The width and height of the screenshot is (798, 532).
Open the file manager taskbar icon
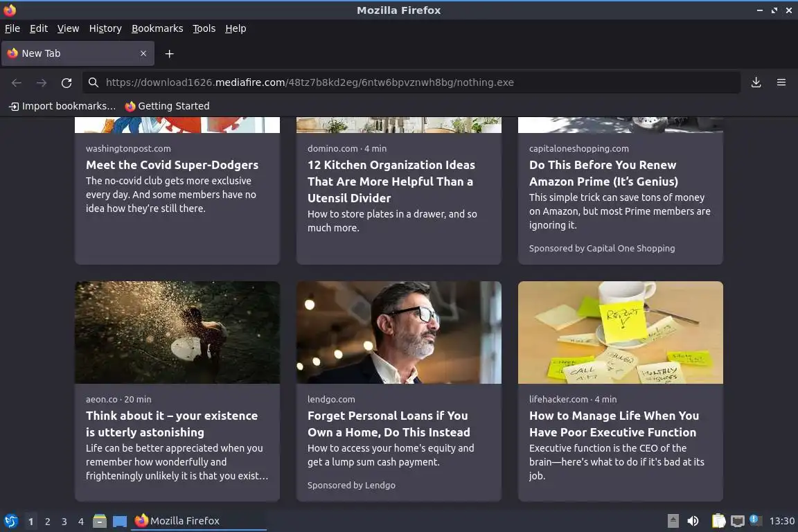100,521
